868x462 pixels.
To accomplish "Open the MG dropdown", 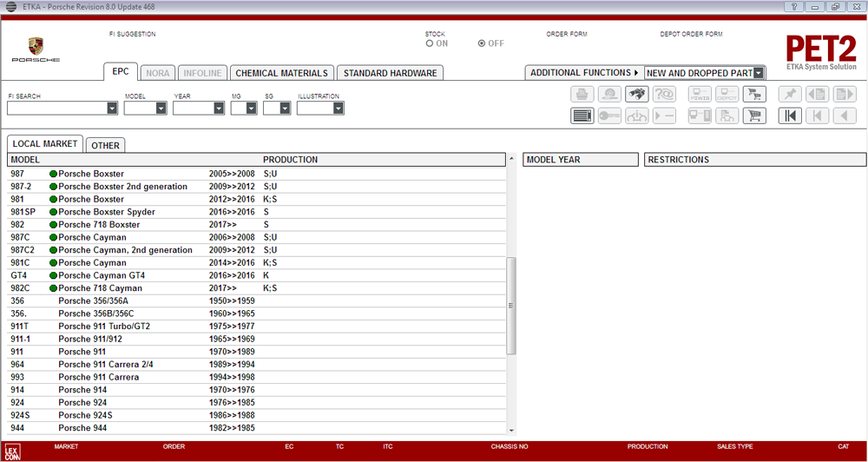I will pos(252,109).
